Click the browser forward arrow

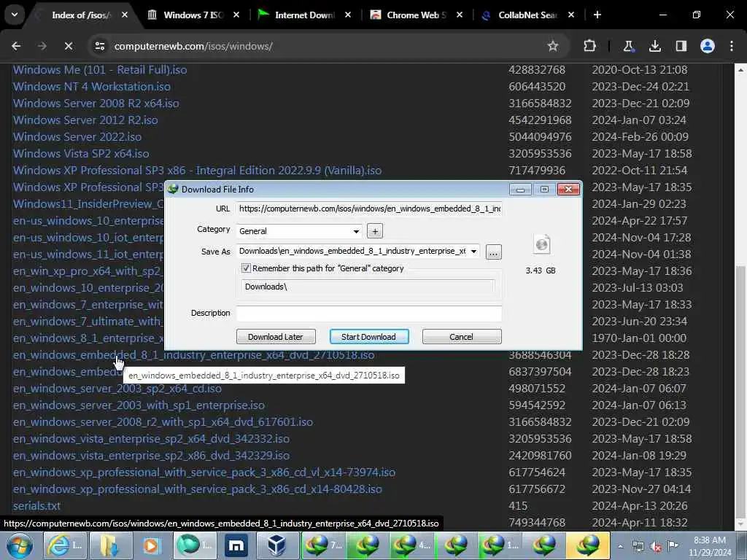(x=42, y=46)
